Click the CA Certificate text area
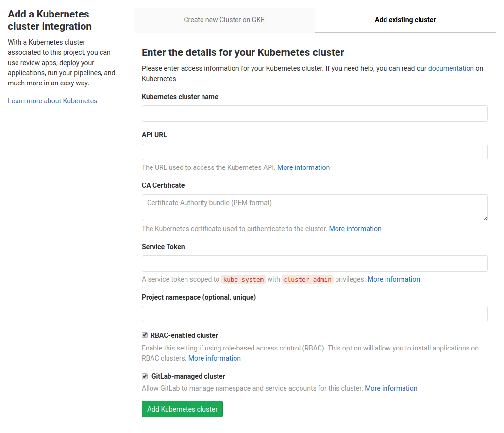This screenshot has height=433, width=504. click(315, 207)
